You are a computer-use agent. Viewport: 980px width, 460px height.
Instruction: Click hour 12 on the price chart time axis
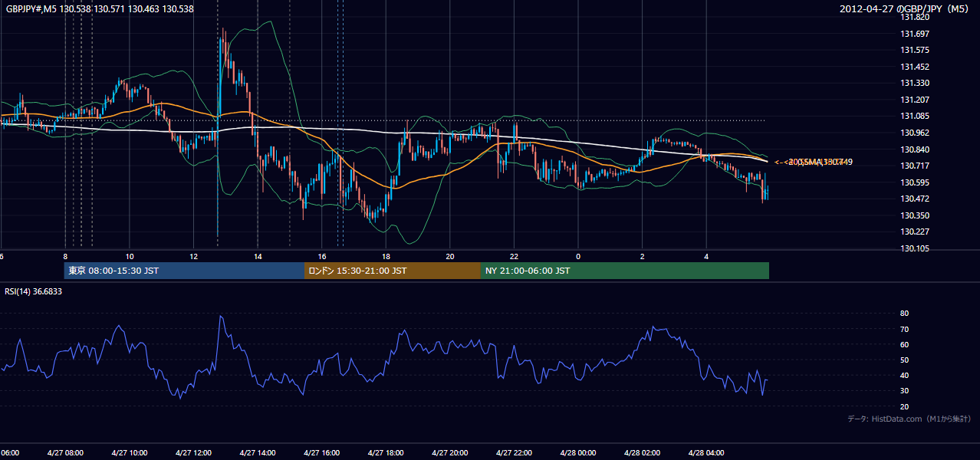[x=193, y=256]
